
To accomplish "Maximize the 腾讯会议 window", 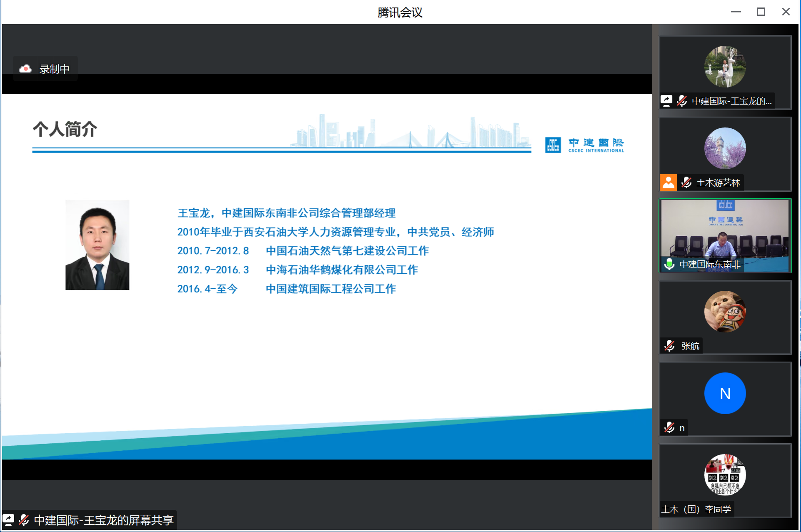I will pyautogui.click(x=761, y=12).
